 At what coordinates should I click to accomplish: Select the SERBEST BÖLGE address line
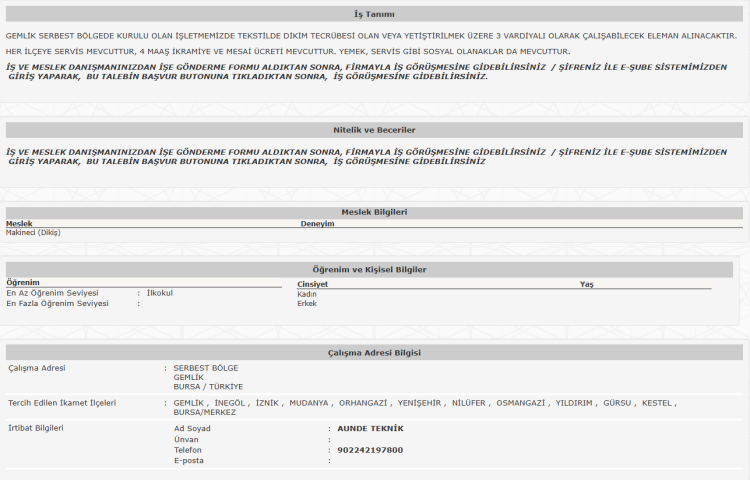point(206,368)
